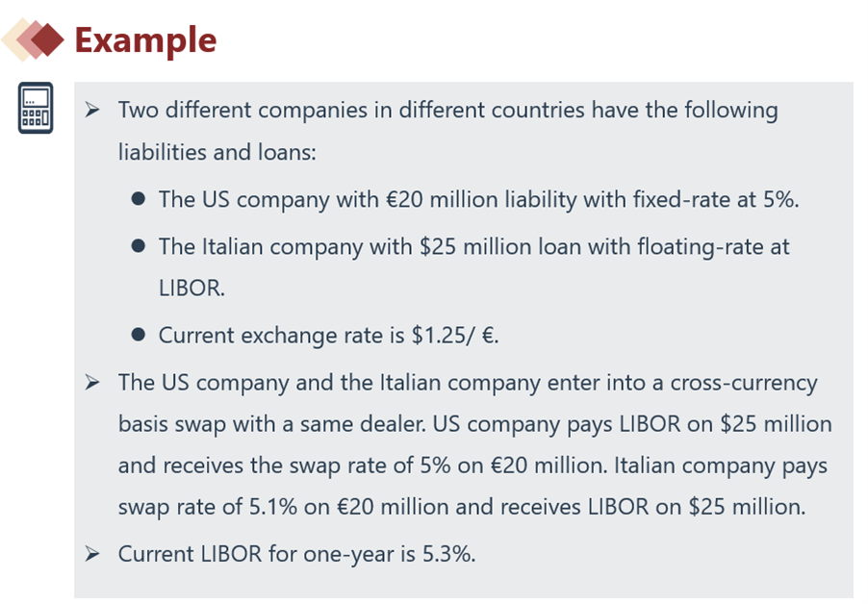Click the 'Current exchange rate is $1.25/ €' line
The width and height of the screenshot is (868, 604).
(329, 336)
